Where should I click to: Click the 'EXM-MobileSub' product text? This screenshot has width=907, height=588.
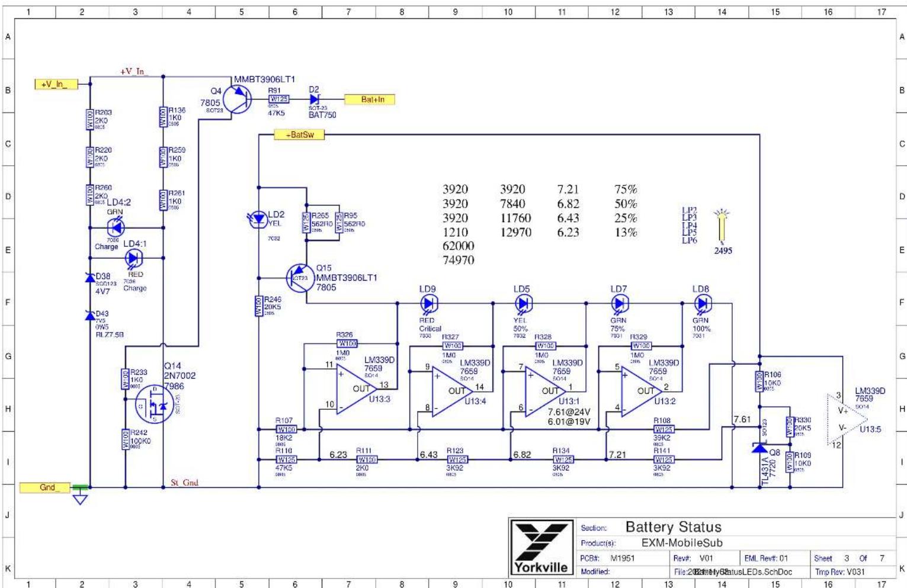pyautogui.click(x=682, y=543)
